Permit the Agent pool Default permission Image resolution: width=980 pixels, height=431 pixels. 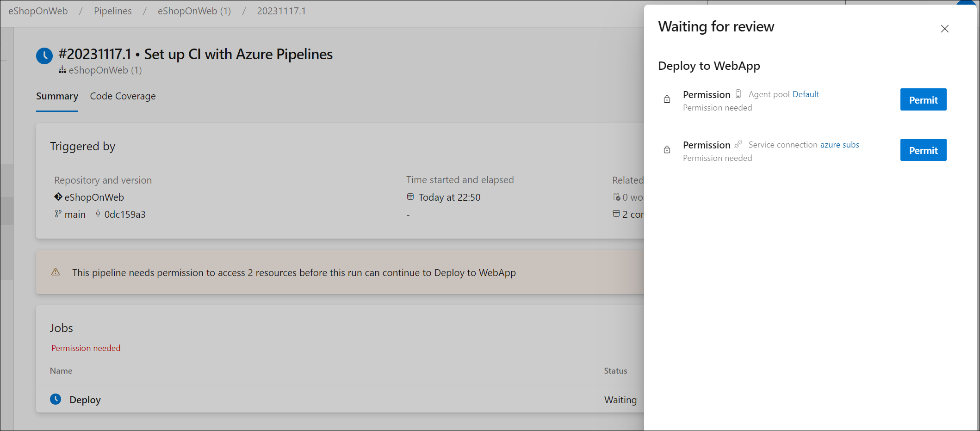pos(923,99)
